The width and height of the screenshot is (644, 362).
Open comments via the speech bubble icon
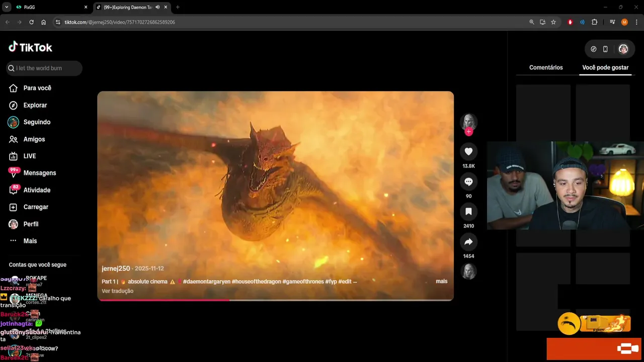pyautogui.click(x=468, y=182)
